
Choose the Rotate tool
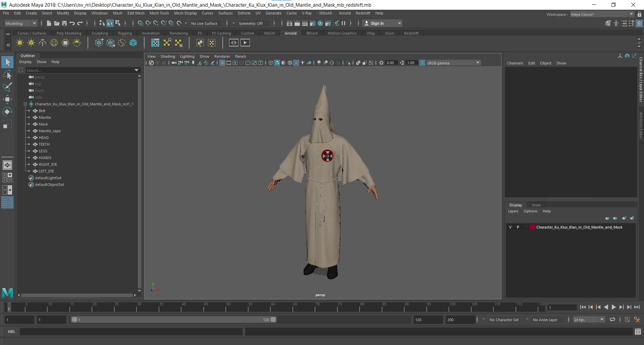pyautogui.click(x=7, y=111)
